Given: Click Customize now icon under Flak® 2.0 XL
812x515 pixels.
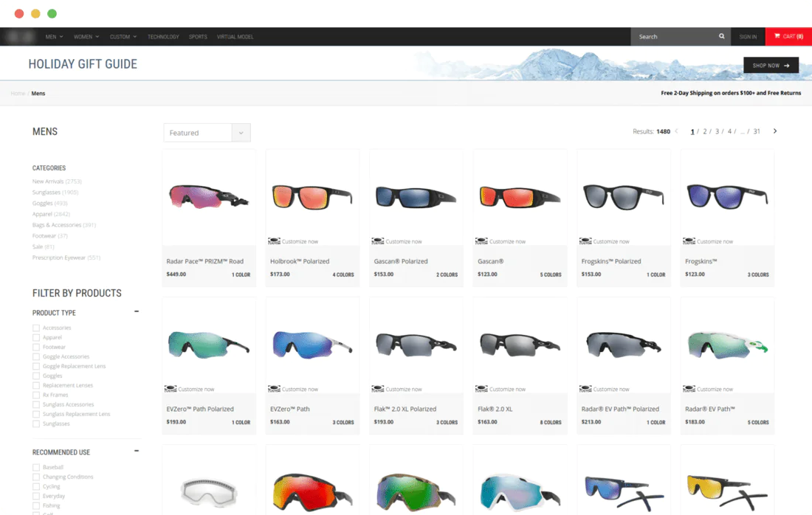Looking at the screenshot, I should click(481, 389).
